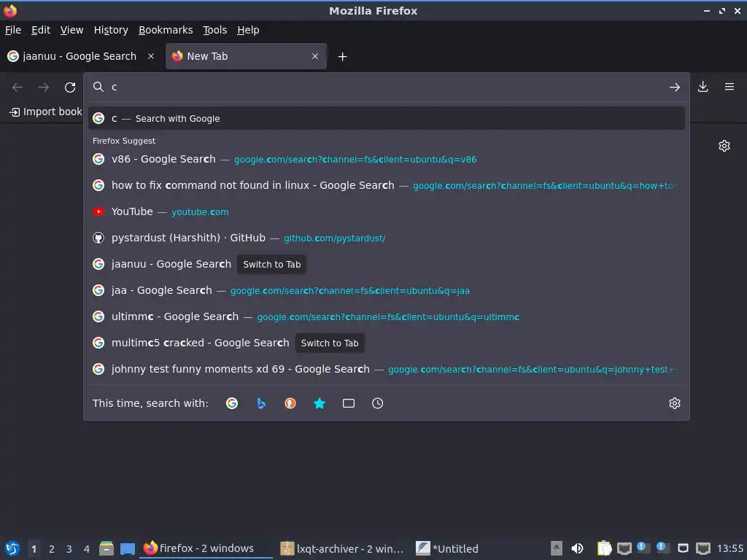747x560 pixels.
Task: Click the Import bookmarks toolbar button
Action: tap(46, 112)
